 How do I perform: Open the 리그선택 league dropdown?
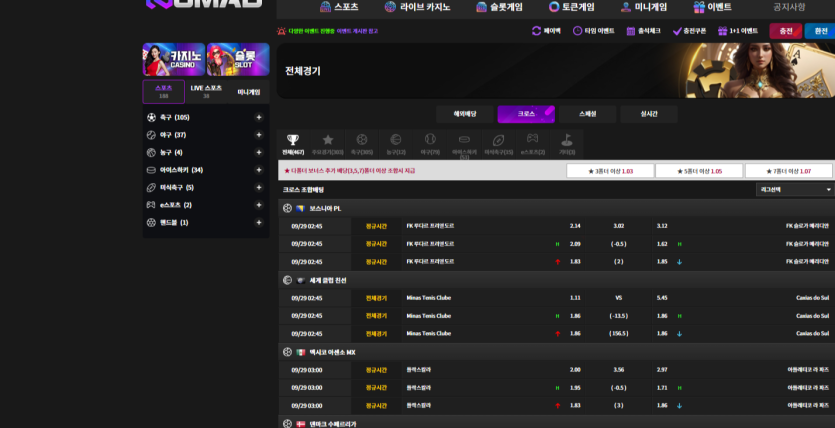(x=794, y=189)
